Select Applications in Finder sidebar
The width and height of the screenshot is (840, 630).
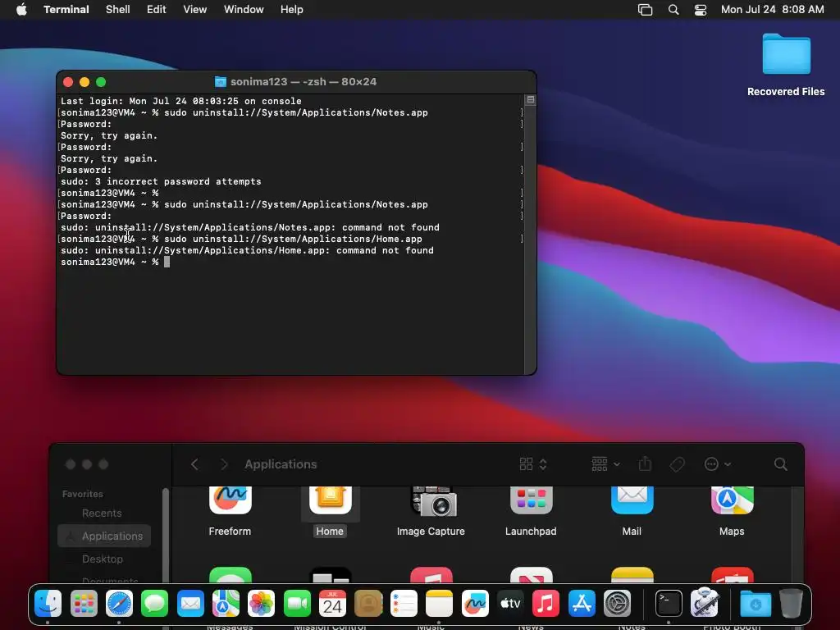[104, 536]
